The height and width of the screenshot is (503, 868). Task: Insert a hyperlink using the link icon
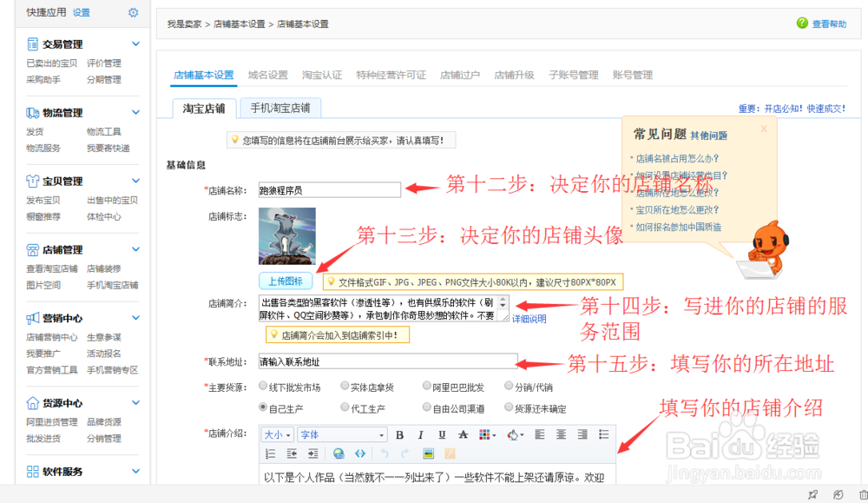(x=338, y=453)
